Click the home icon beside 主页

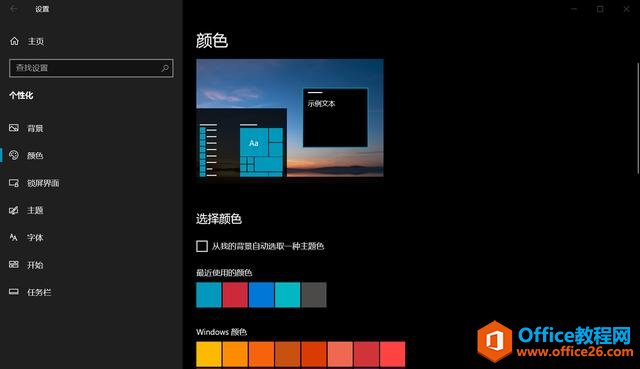(14, 41)
